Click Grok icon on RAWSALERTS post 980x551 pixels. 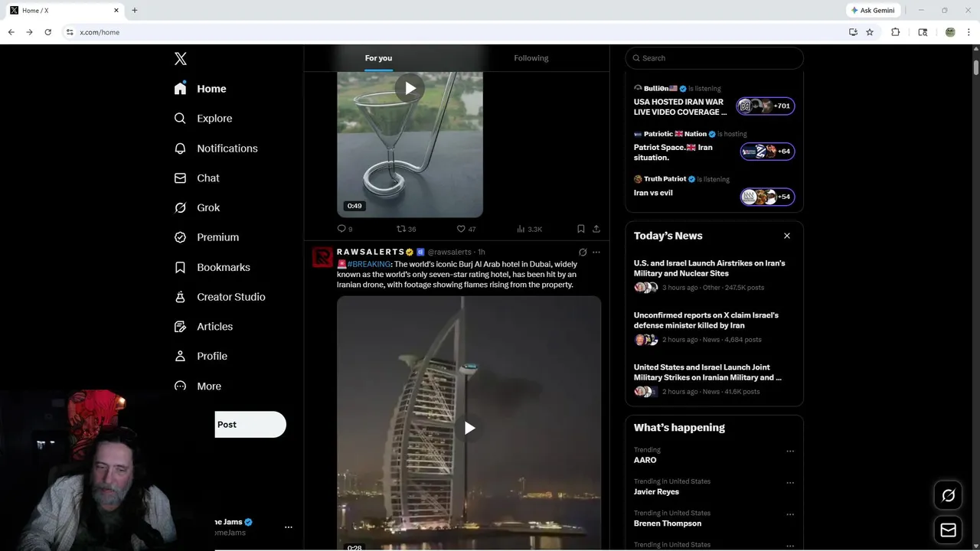point(583,252)
